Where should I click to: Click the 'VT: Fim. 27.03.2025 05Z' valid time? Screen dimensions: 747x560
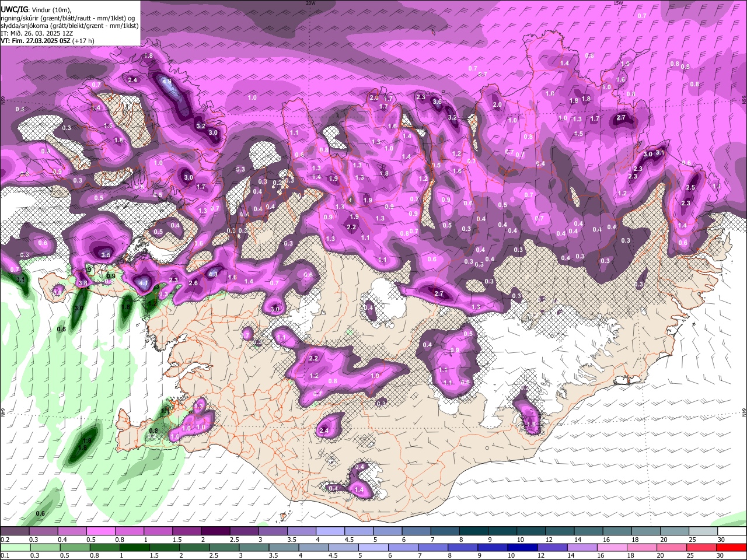[x=36, y=41]
